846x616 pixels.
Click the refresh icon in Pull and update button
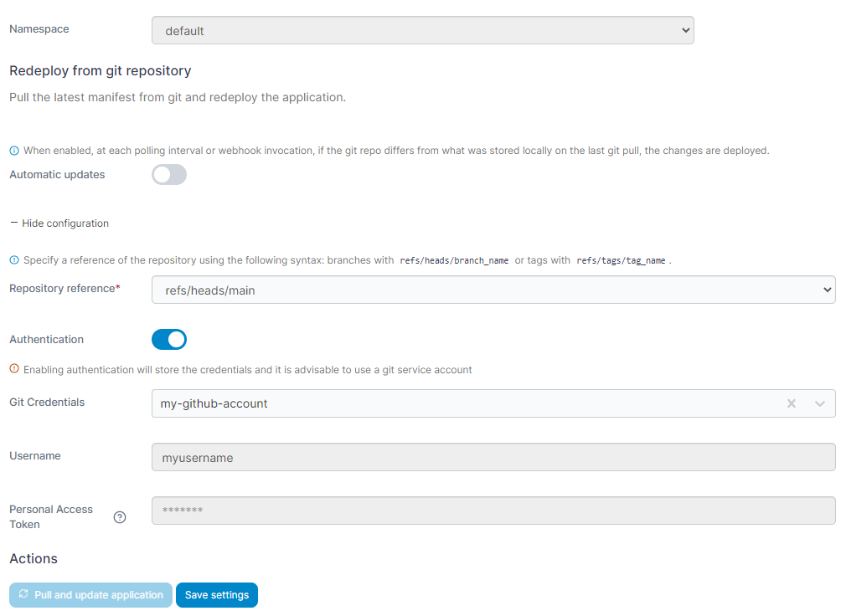[x=23, y=594]
